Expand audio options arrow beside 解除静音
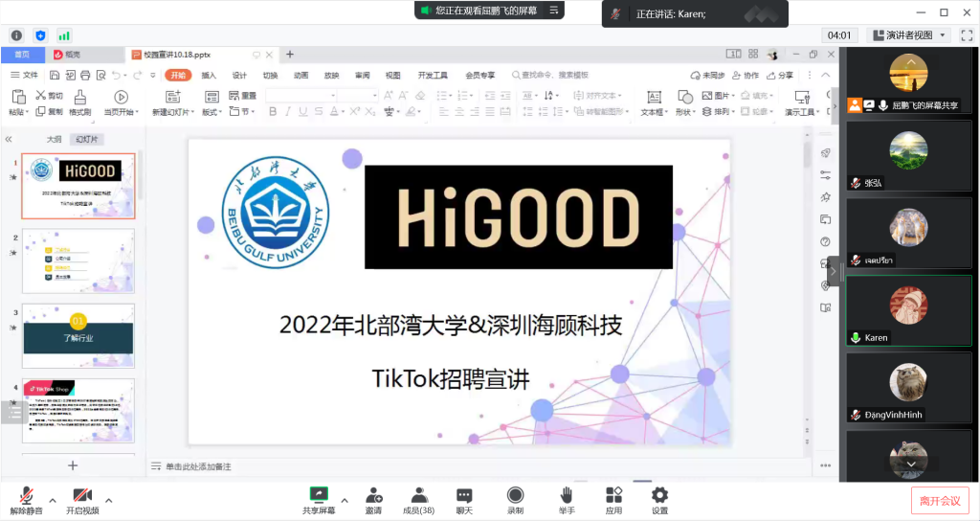Screen dimensions: 980x521 [x=53, y=500]
